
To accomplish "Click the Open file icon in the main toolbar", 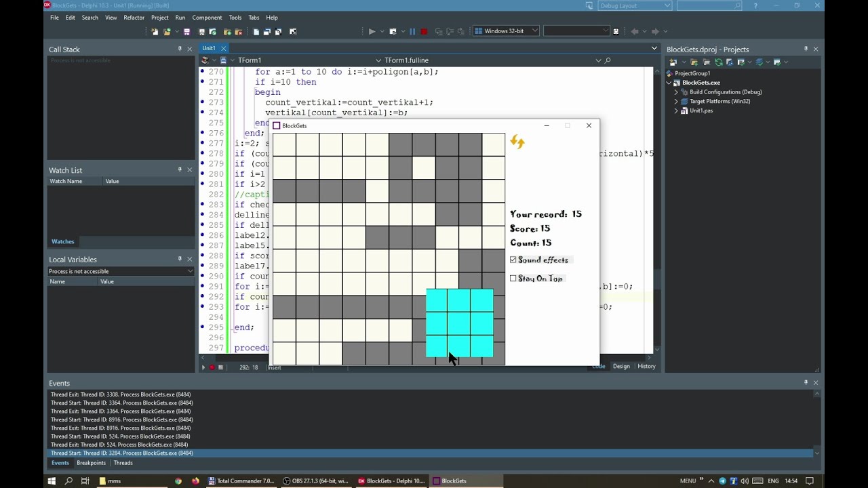I will (167, 31).
